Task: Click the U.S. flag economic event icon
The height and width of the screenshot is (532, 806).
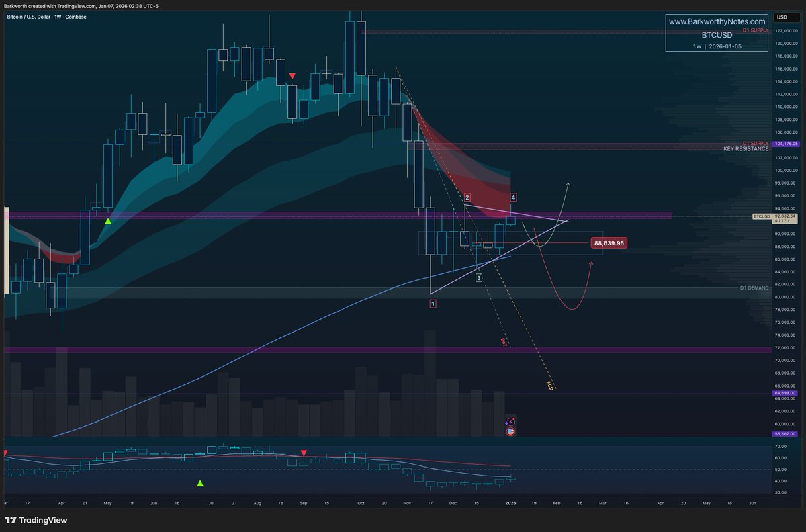Action: click(510, 431)
